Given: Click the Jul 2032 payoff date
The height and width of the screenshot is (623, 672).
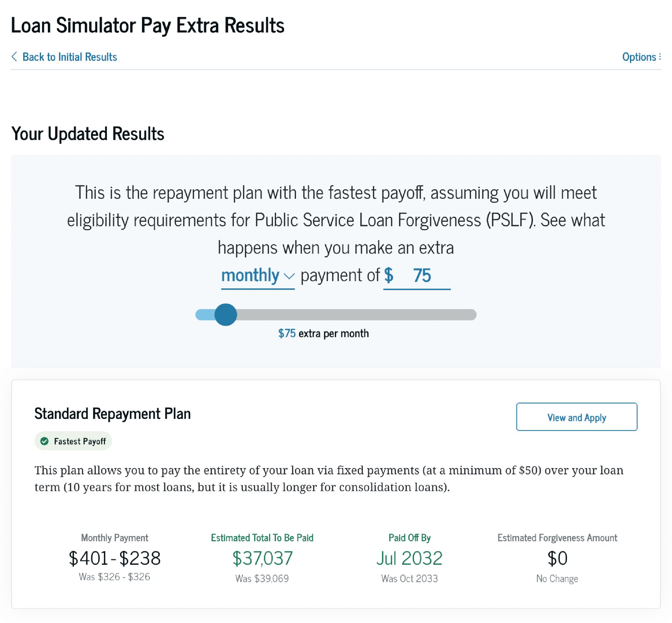Looking at the screenshot, I should click(x=409, y=558).
